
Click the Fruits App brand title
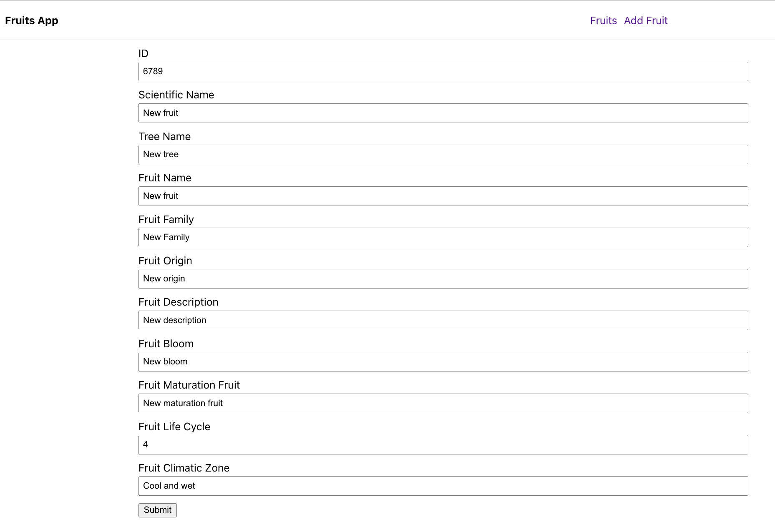click(32, 20)
